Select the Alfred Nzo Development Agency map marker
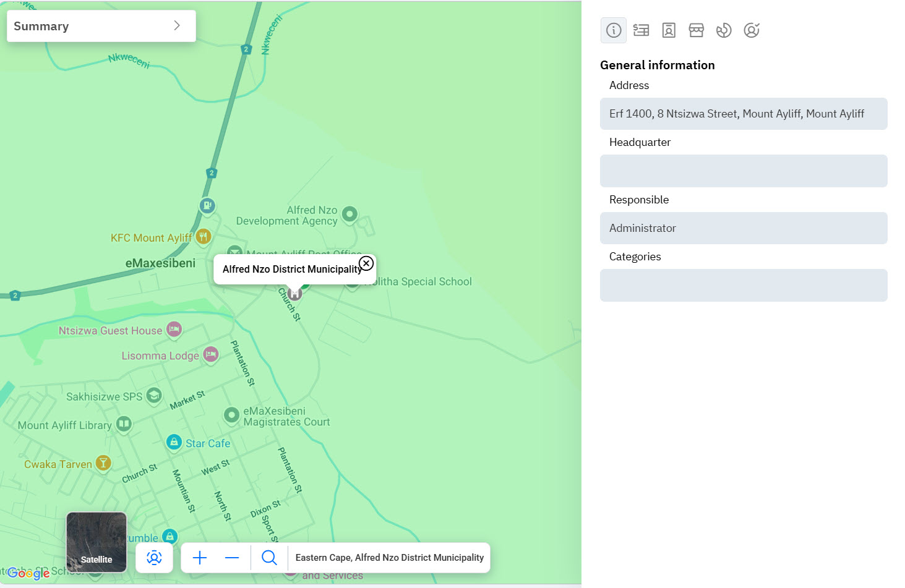 click(x=350, y=214)
